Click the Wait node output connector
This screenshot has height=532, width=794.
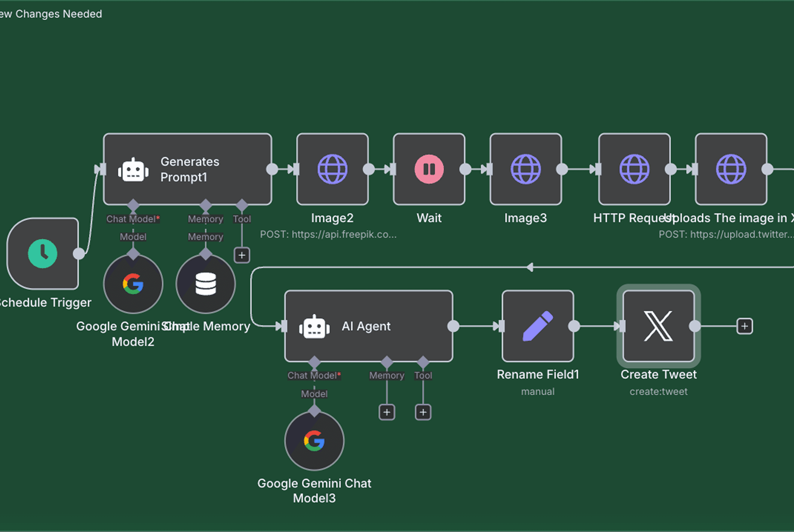click(x=465, y=169)
